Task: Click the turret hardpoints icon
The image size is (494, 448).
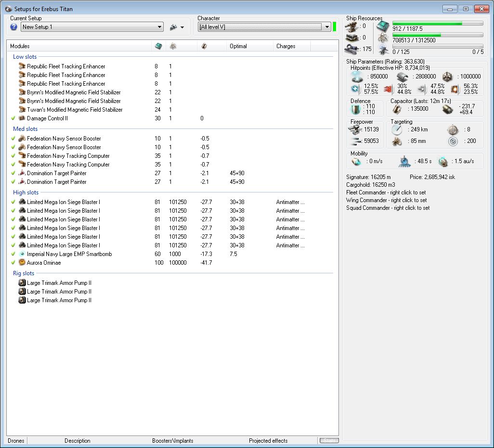Action: tap(351, 26)
